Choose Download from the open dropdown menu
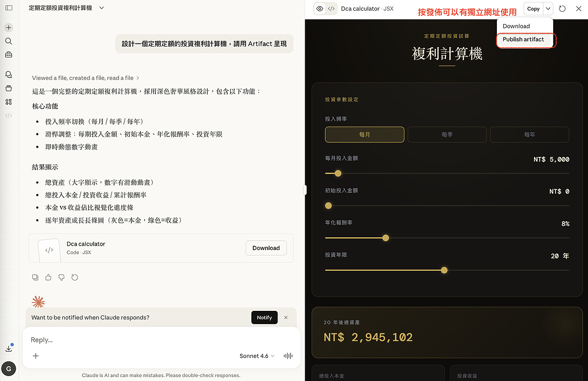 [515, 26]
